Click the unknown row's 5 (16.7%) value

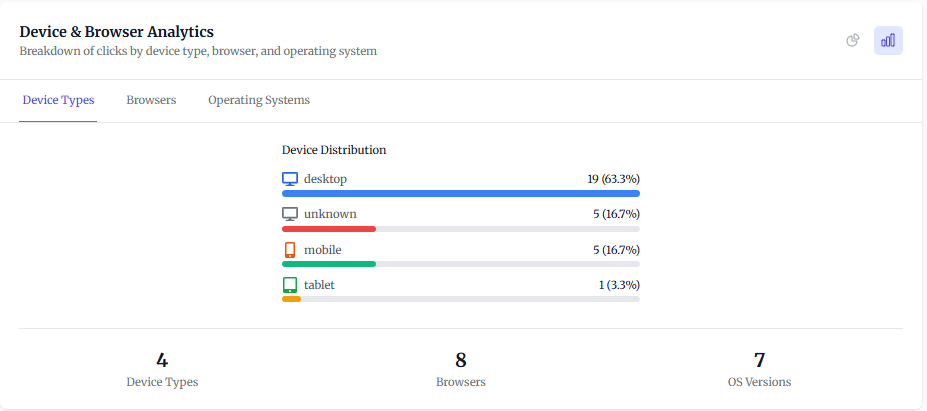coord(616,214)
